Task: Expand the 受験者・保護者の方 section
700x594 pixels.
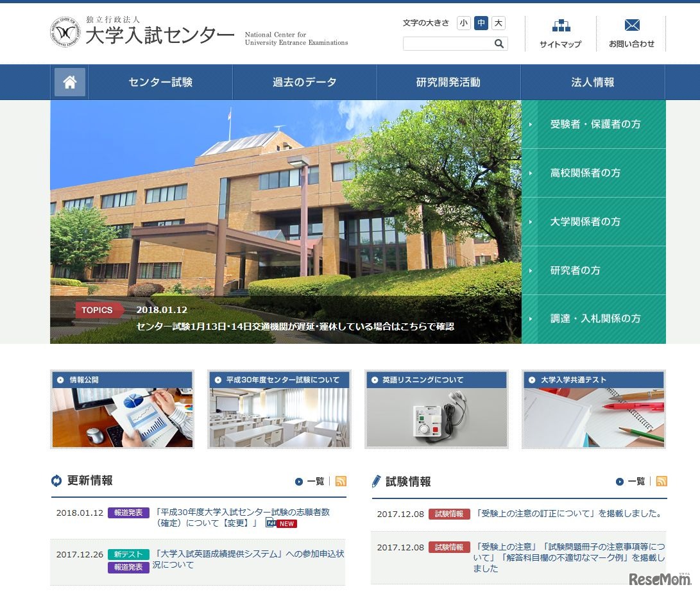Action: tap(593, 124)
